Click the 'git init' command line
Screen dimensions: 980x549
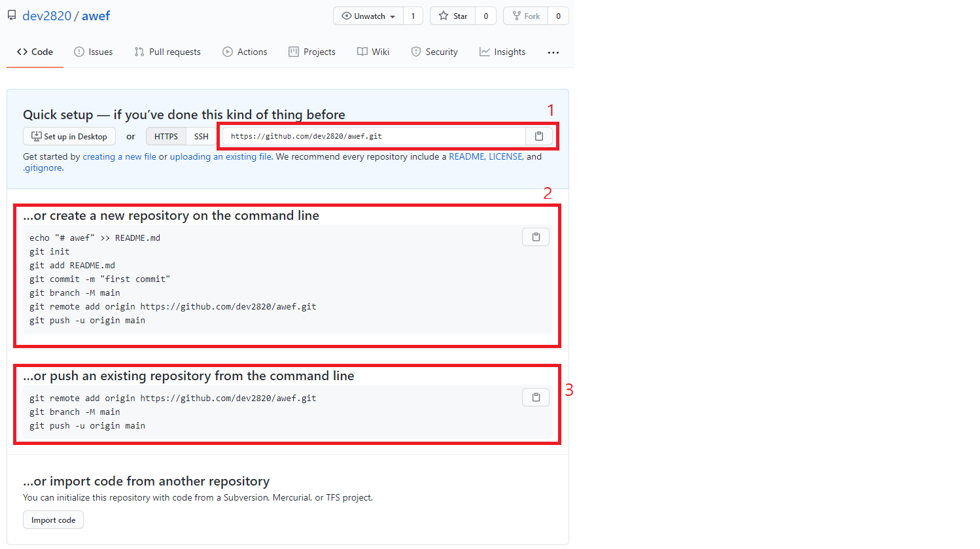click(x=50, y=251)
